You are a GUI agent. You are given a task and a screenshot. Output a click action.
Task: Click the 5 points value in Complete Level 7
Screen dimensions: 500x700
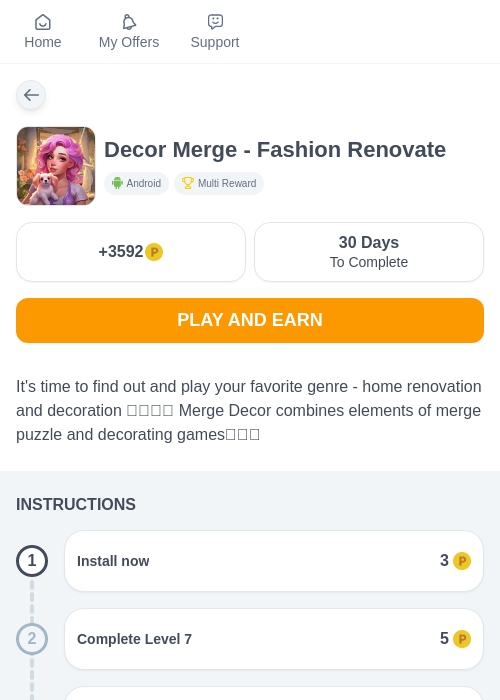(444, 638)
